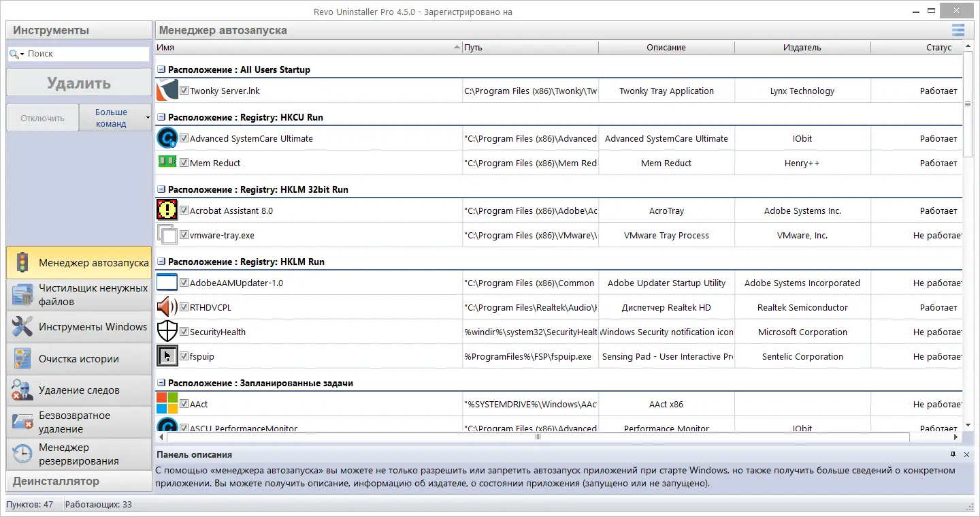Image resolution: width=980 pixels, height=517 pixels.
Task: Open the search options magnifier dropdown
Action: 16,54
